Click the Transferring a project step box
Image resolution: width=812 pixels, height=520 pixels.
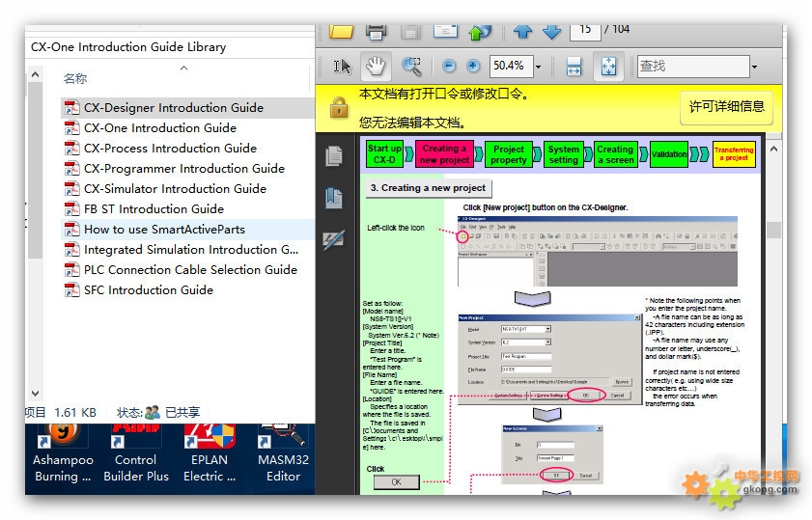pyautogui.click(x=734, y=154)
